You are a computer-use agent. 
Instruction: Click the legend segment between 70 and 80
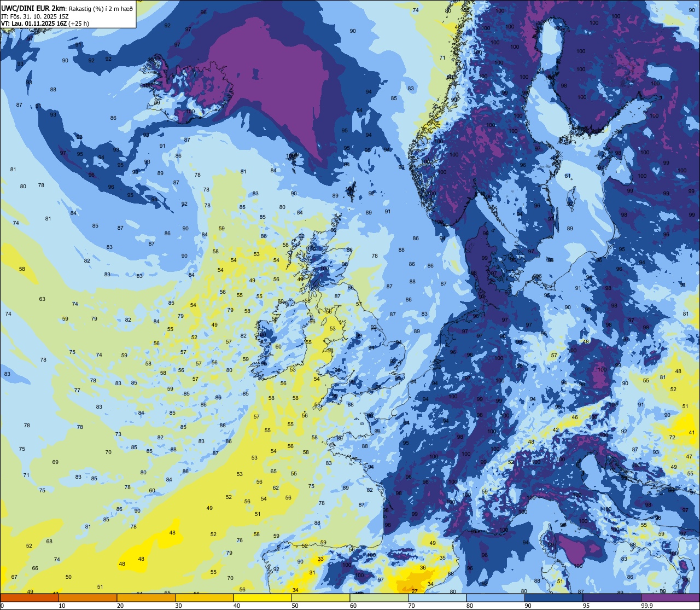[x=437, y=598]
